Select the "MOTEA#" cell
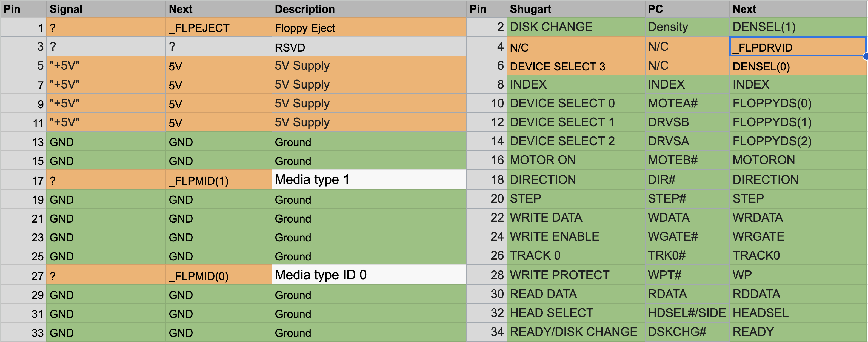This screenshot has height=342, width=868. pyautogui.click(x=687, y=103)
